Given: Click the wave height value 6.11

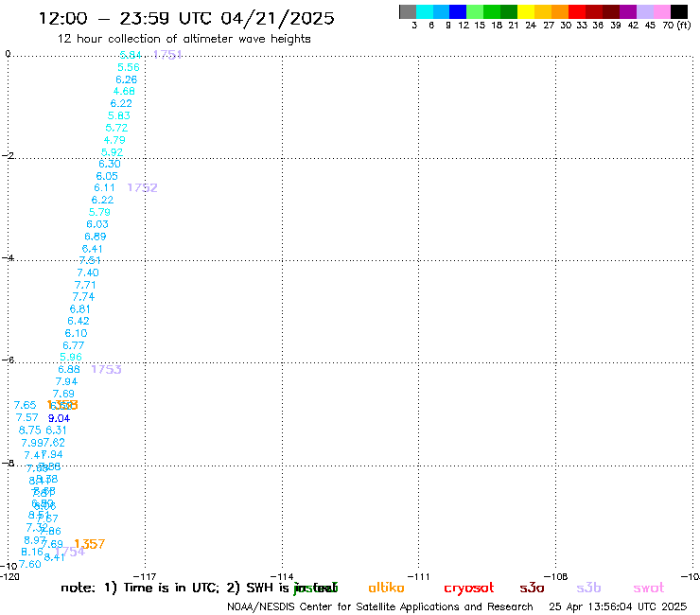Looking at the screenshot, I should [104, 188].
